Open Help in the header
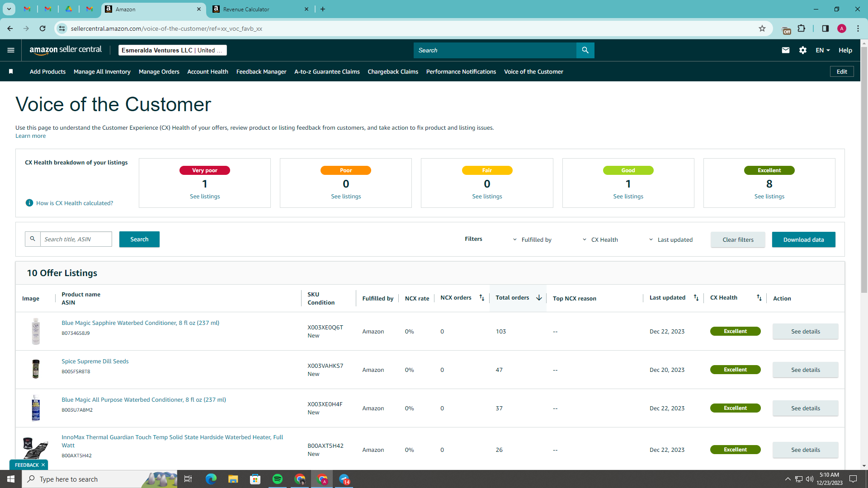This screenshot has height=488, width=868. pyautogui.click(x=845, y=50)
